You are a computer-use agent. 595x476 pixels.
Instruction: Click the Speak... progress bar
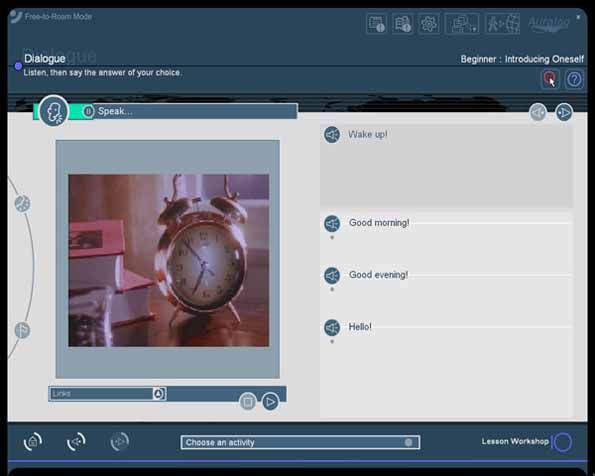pos(195,111)
